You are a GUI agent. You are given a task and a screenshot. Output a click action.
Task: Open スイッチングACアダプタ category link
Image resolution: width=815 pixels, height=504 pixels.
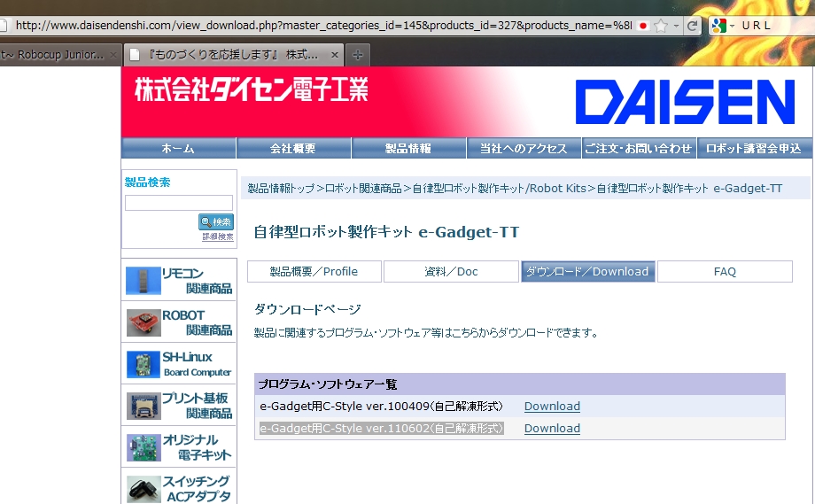tap(197, 489)
